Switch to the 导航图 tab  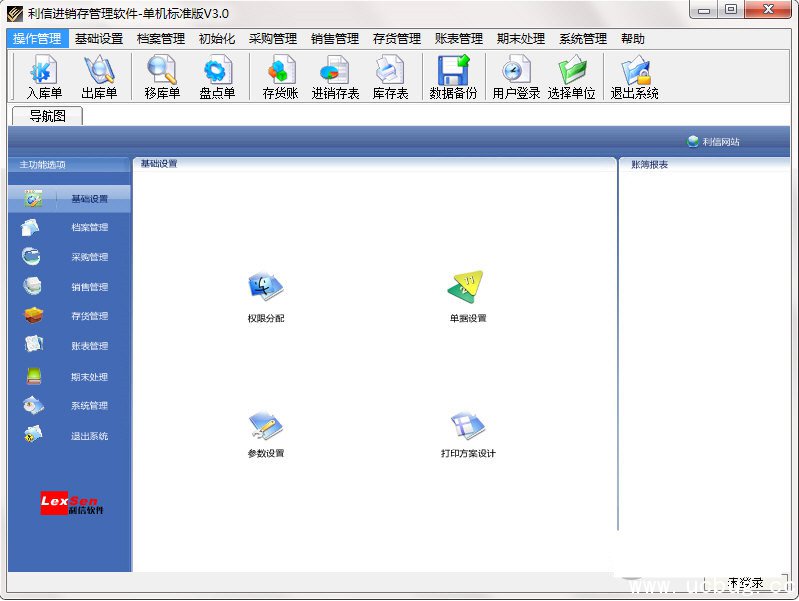pyautogui.click(x=47, y=116)
